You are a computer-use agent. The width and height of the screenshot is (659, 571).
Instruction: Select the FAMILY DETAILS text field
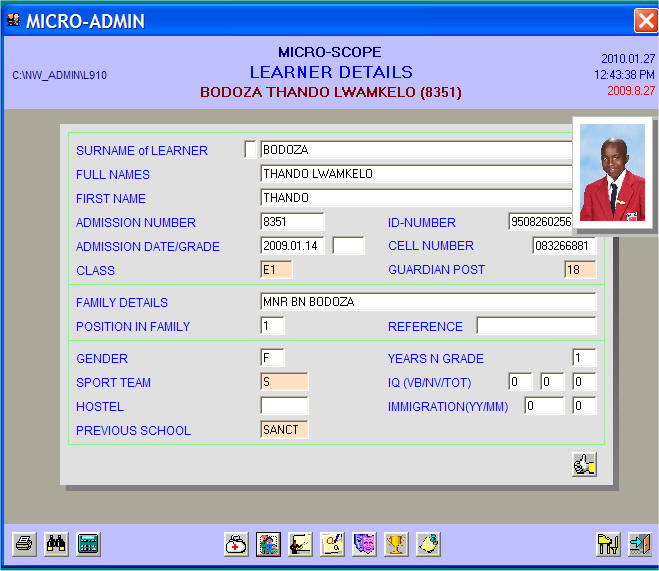tap(427, 302)
